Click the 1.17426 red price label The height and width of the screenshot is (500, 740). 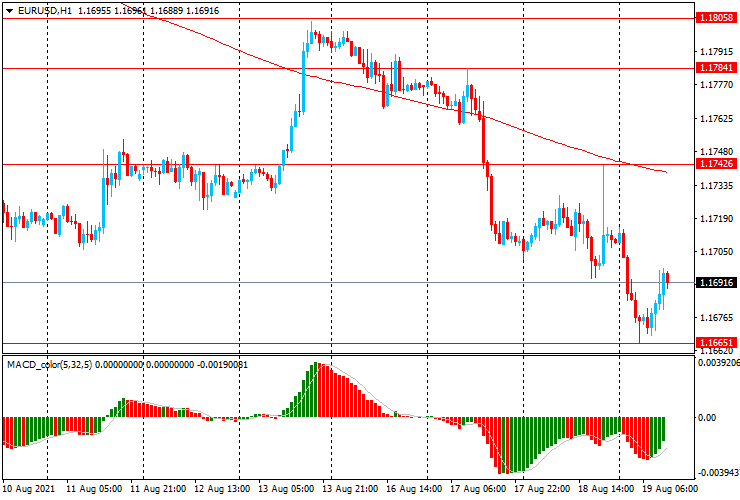(x=716, y=164)
